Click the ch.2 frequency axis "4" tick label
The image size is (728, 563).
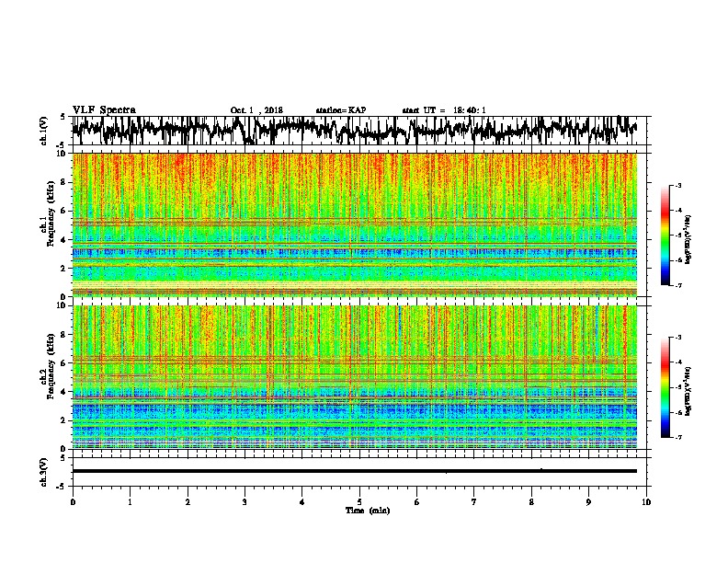(x=63, y=392)
